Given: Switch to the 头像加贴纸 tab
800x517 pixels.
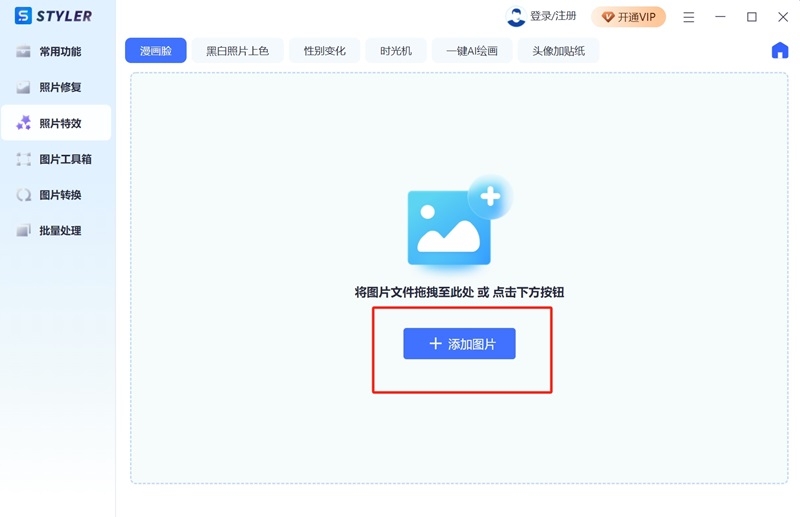Looking at the screenshot, I should pyautogui.click(x=558, y=51).
